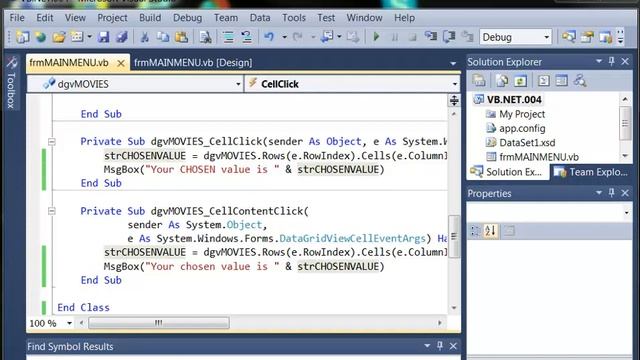Click the Solution Explorer Refresh icon
The image size is (640, 360).
(x=520, y=81)
